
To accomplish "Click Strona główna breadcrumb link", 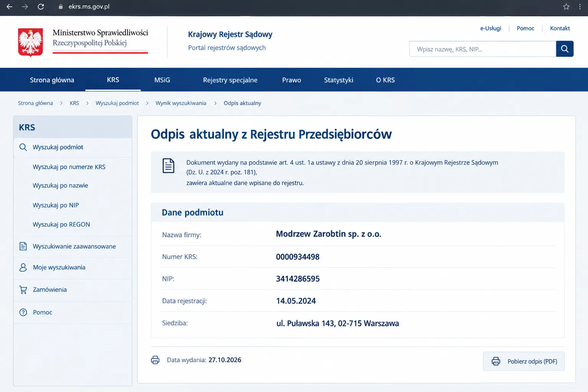I will click(x=35, y=103).
